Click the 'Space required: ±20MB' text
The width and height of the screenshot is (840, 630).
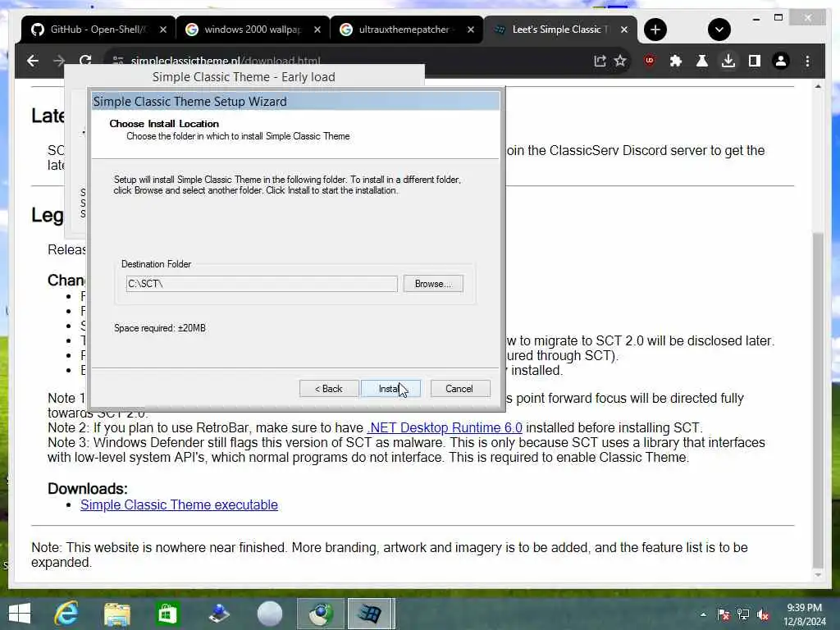click(160, 328)
